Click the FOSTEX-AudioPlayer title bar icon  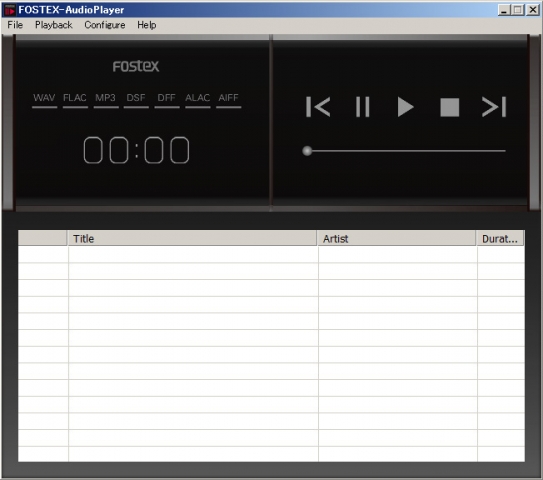point(9,10)
